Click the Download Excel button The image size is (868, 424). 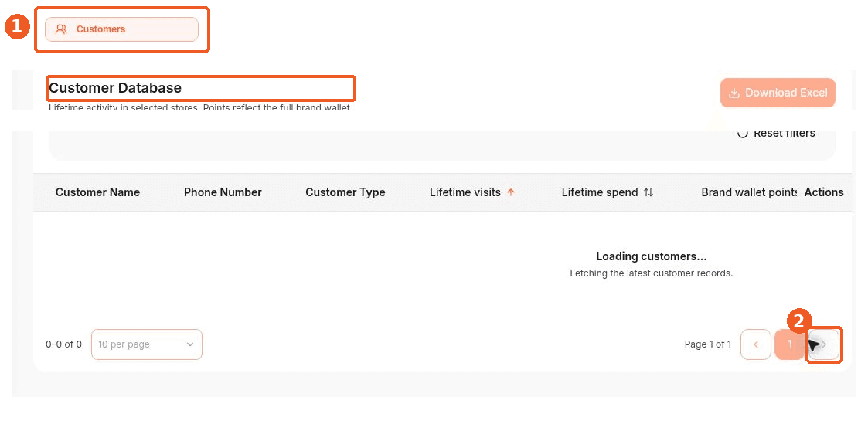[778, 93]
